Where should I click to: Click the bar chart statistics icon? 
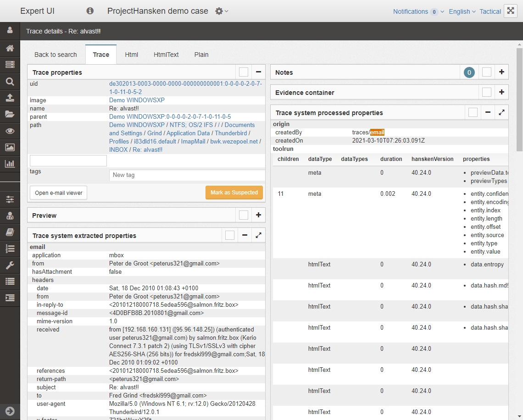click(10, 164)
